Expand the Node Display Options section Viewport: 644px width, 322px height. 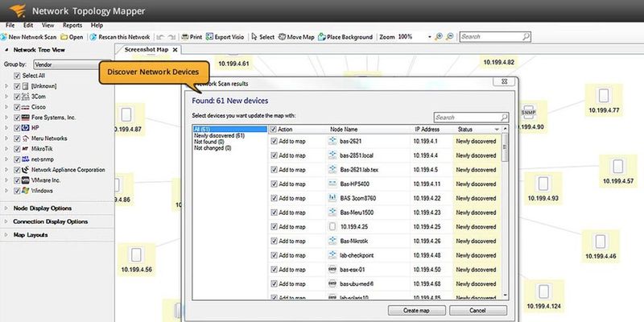(6, 208)
